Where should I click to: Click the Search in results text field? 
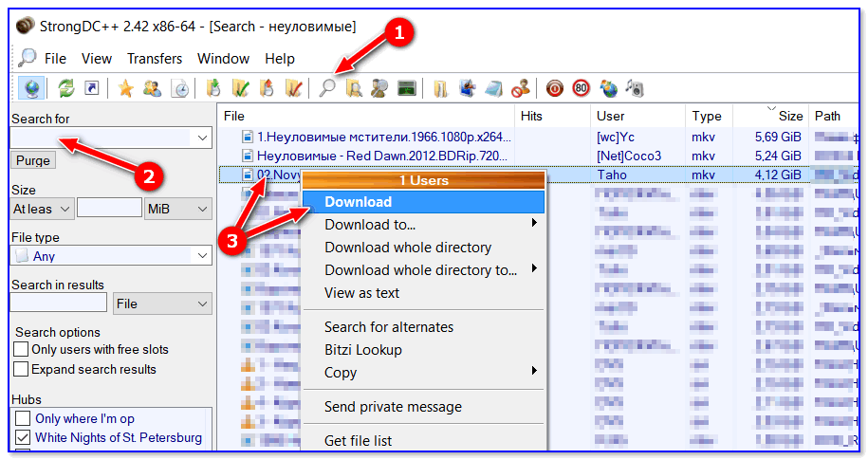coord(58,304)
